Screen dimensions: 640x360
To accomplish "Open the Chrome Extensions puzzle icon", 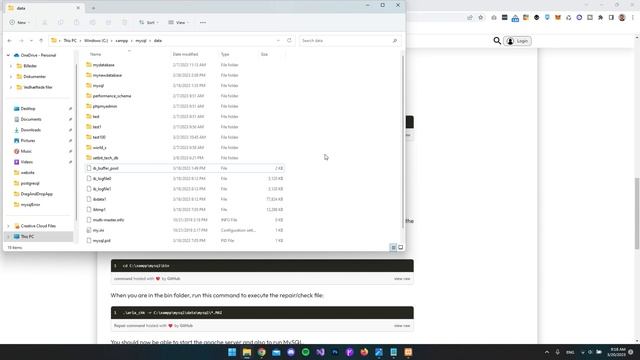I will (600, 18).
